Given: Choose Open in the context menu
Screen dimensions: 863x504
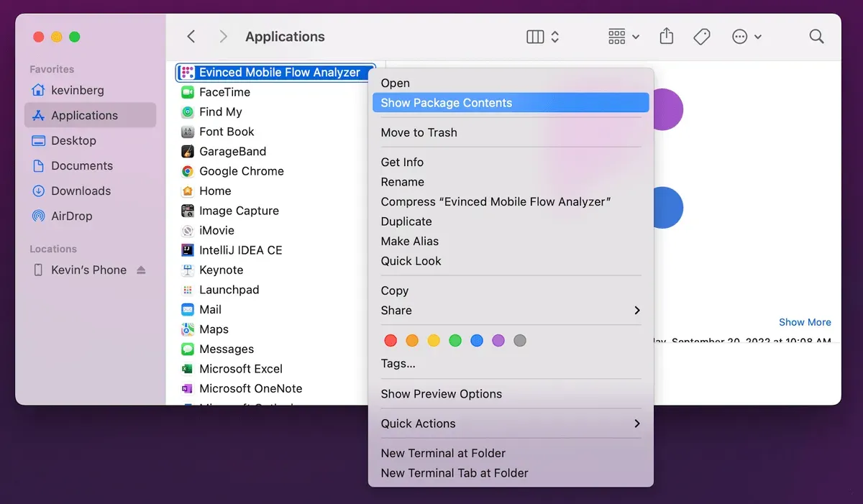Looking at the screenshot, I should 511,83.
